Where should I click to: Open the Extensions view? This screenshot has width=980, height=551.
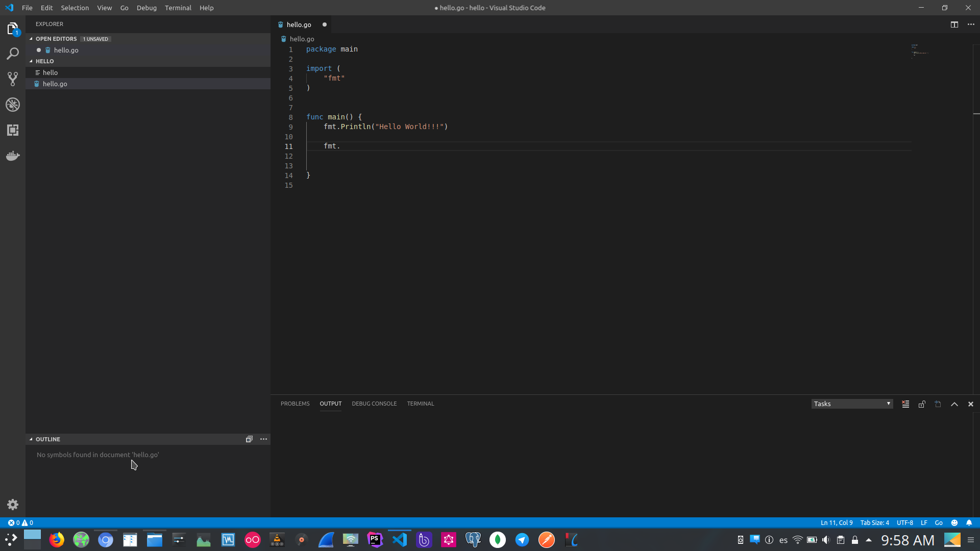click(13, 130)
